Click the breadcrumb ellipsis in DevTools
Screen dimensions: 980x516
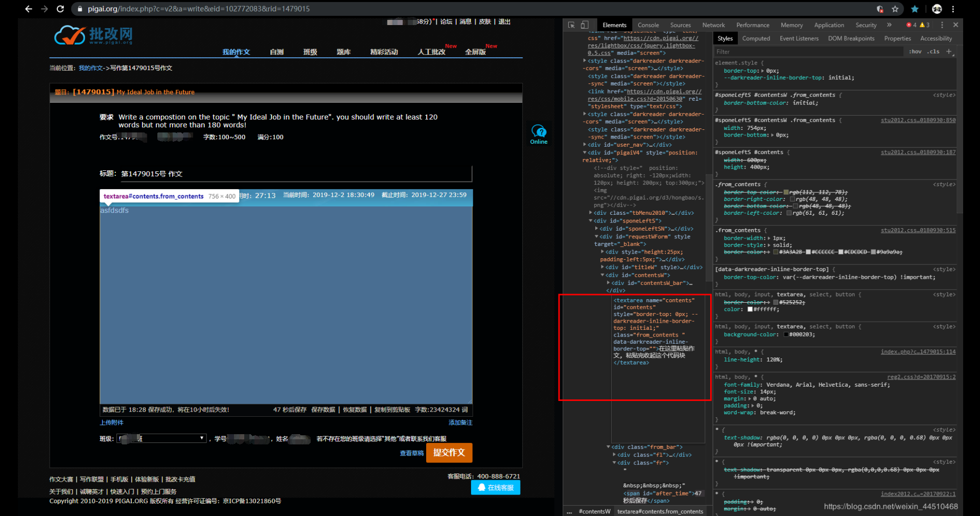click(x=569, y=511)
